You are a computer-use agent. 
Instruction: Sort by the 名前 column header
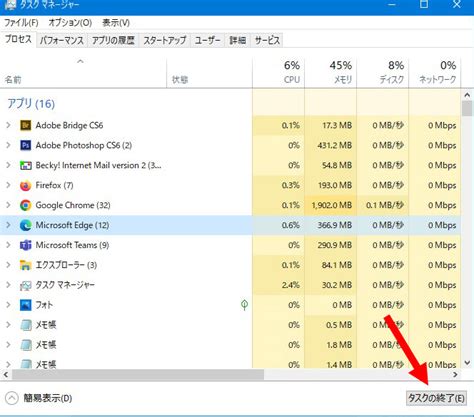(83, 72)
